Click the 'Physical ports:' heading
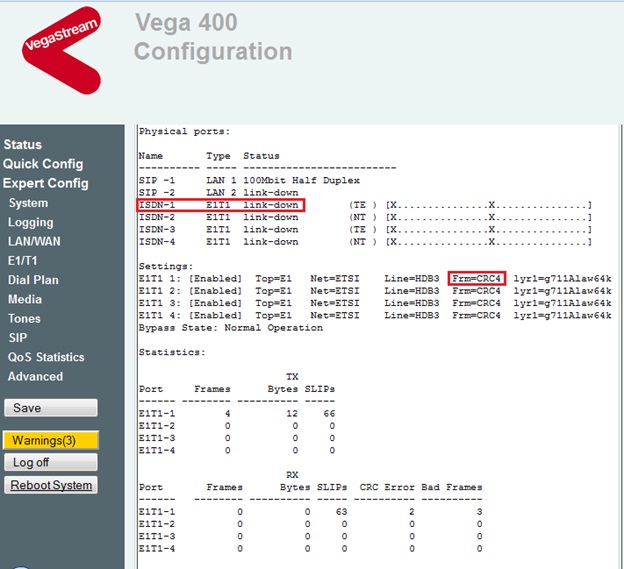 [x=184, y=131]
